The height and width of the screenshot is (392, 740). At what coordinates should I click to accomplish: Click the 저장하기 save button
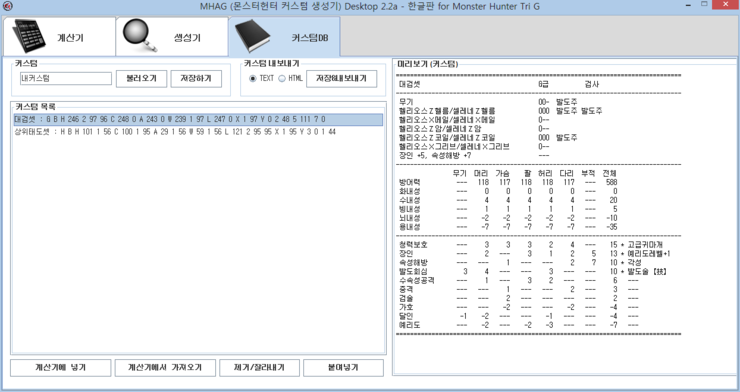pyautogui.click(x=196, y=79)
